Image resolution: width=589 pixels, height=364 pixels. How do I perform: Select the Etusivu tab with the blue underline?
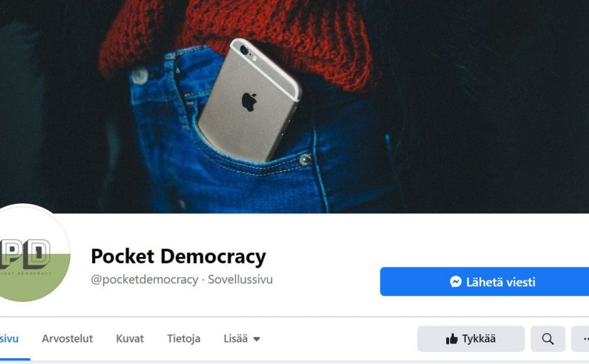point(9,339)
